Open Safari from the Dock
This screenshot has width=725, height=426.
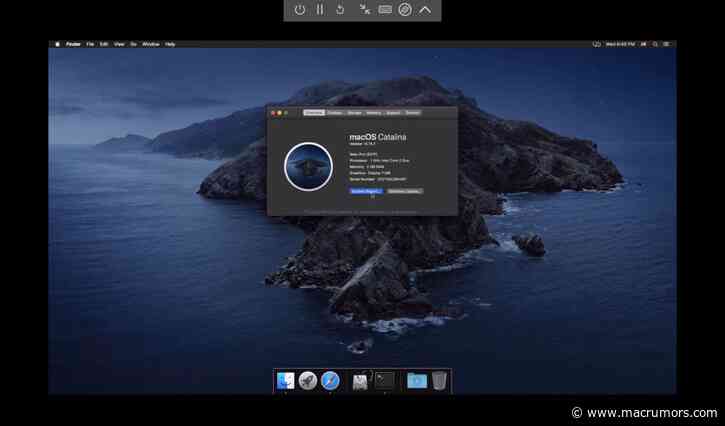tap(330, 381)
